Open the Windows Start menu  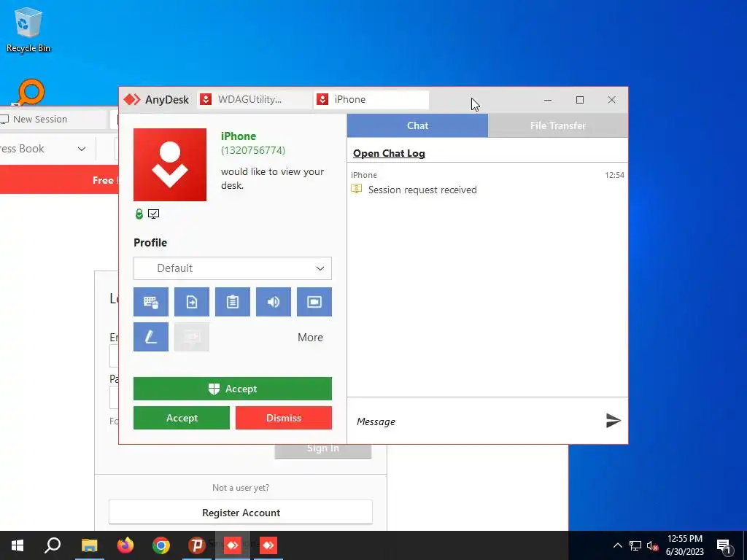[x=18, y=545]
